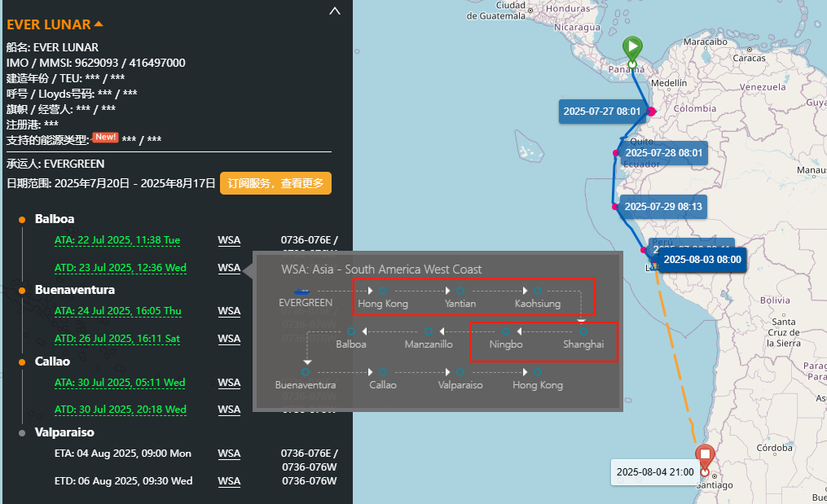Click Kaohsiung stop circle in route popup
The height and width of the screenshot is (504, 827).
(x=538, y=291)
